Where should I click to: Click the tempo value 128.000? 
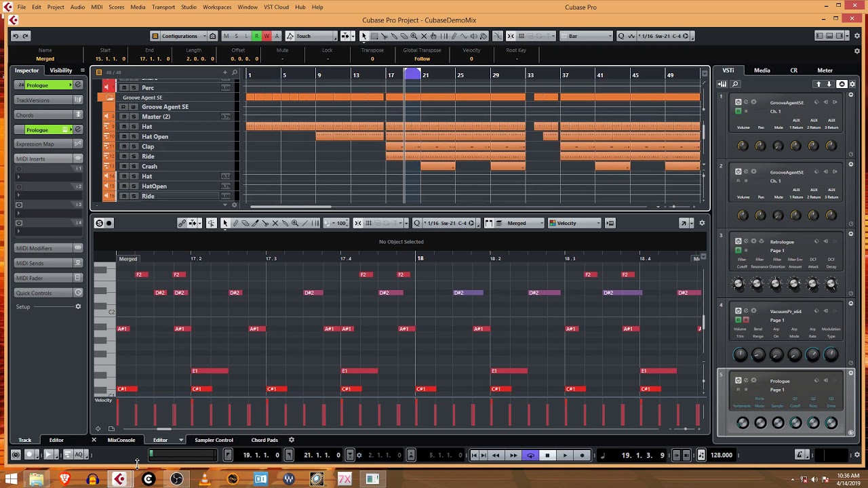pyautogui.click(x=722, y=455)
